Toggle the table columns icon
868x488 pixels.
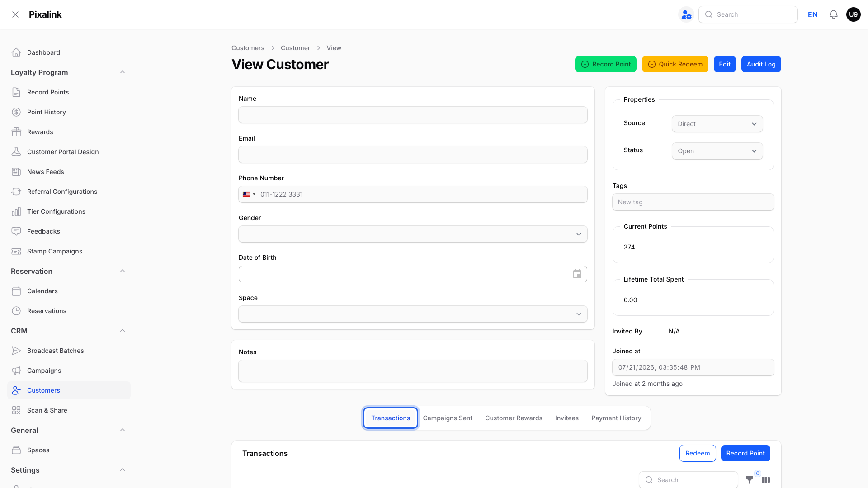(766, 480)
